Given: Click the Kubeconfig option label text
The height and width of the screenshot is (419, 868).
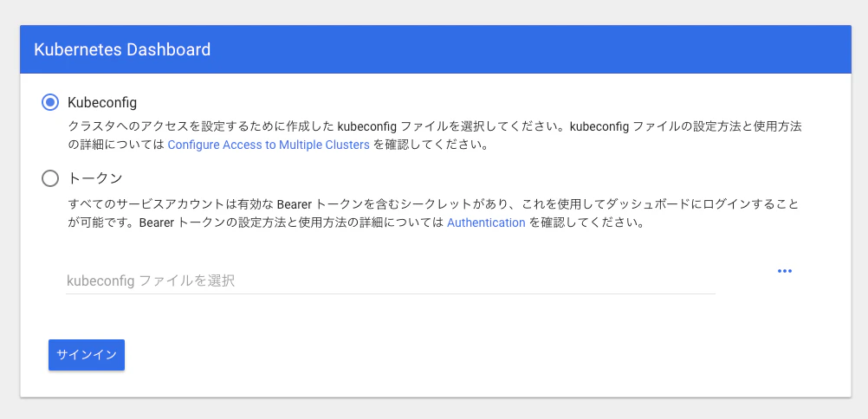Looking at the screenshot, I should (x=102, y=102).
